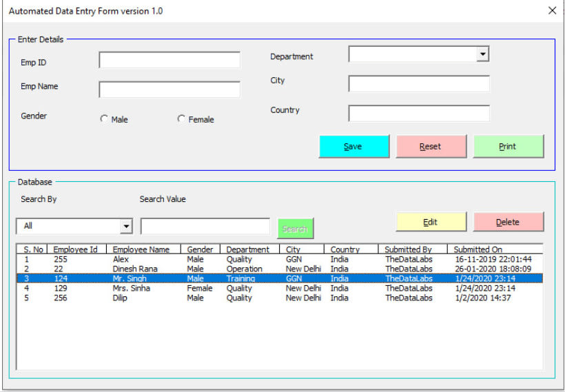Click the City column header
Image resolution: width=565 pixels, height=392 pixels.
(302, 249)
